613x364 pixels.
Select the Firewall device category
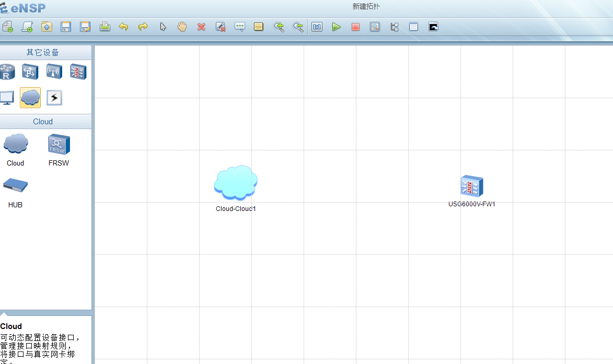(x=78, y=72)
